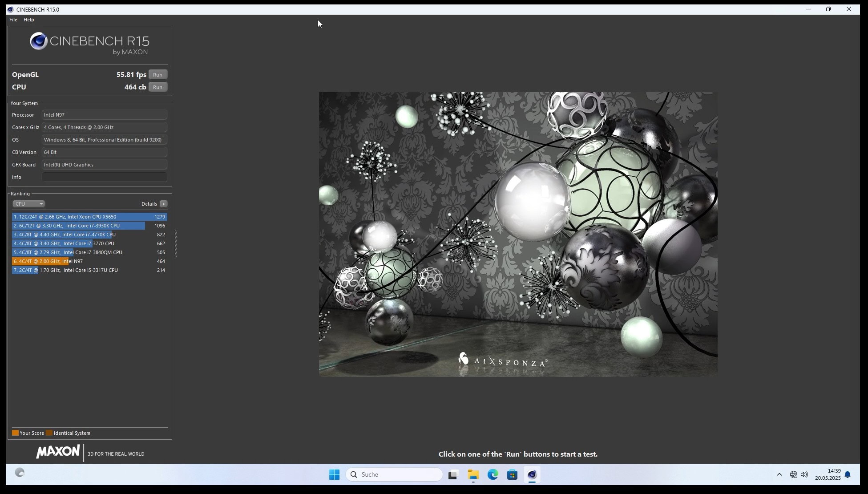Click the Cinebench R15 logo icon
Viewport: 868px width, 494px height.
[39, 41]
